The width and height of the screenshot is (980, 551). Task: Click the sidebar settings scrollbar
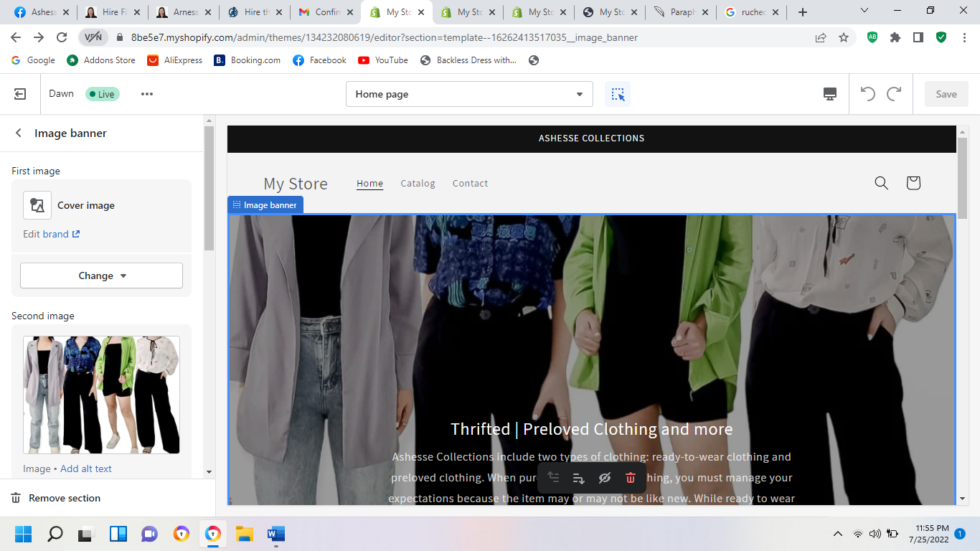209,188
